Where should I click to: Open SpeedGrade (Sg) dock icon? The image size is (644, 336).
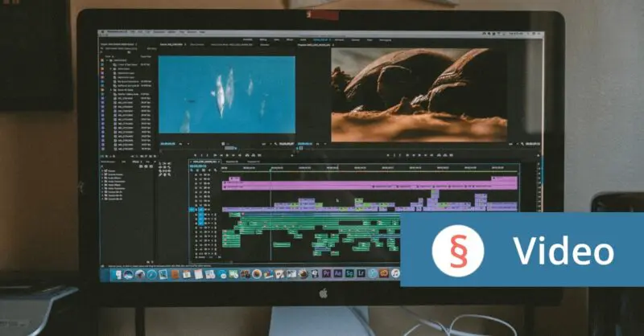coord(349,273)
